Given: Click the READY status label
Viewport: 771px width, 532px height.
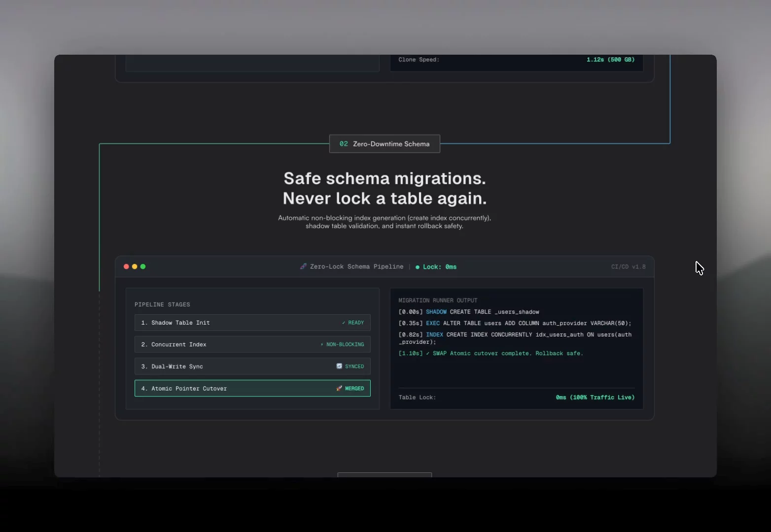Looking at the screenshot, I should (356, 323).
